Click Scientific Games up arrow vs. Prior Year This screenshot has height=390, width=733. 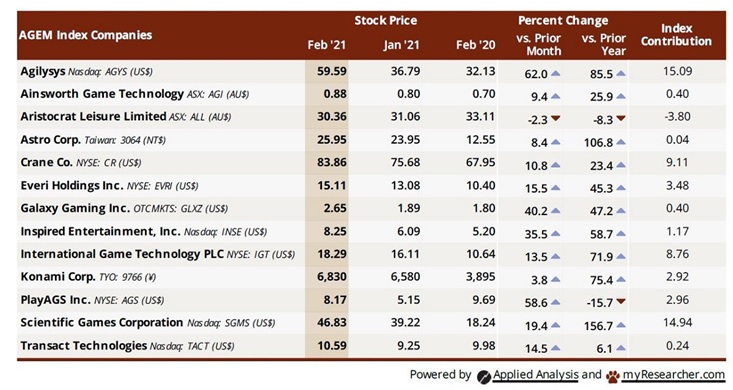tap(620, 325)
